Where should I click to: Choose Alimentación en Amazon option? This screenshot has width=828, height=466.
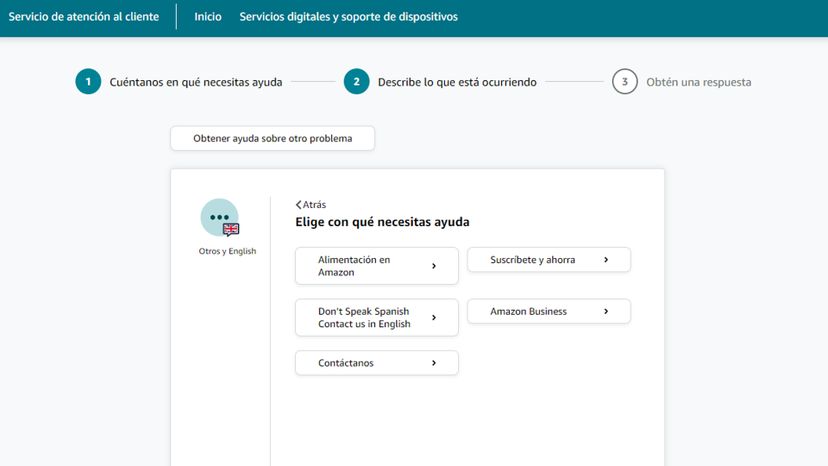tap(377, 266)
